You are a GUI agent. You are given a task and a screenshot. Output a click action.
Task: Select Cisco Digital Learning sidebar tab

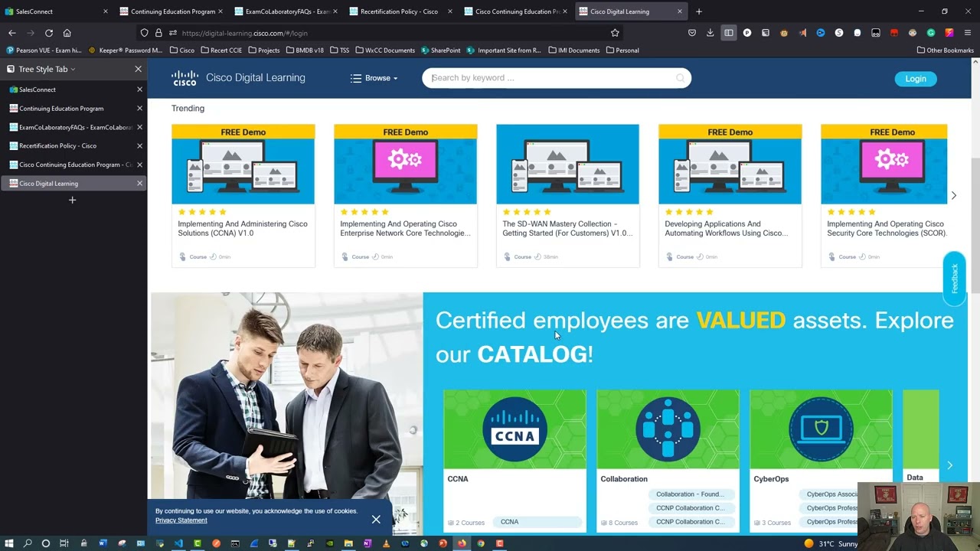click(73, 184)
